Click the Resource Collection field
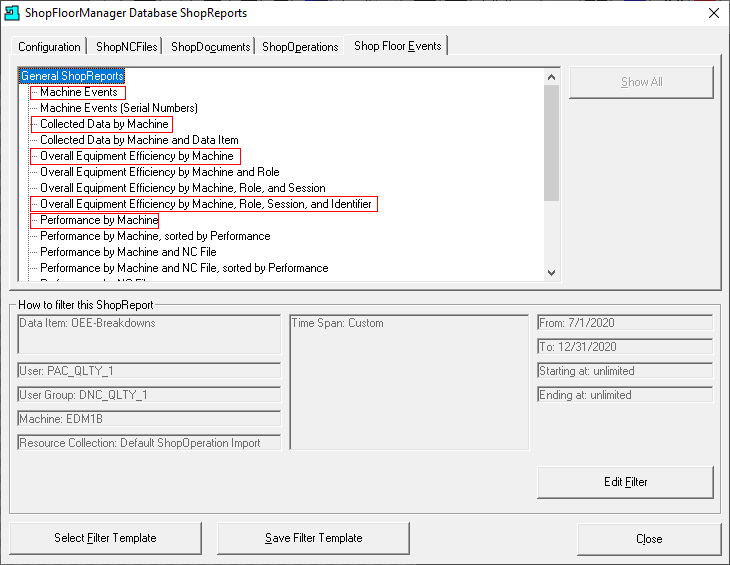730x565 pixels. pyautogui.click(x=149, y=443)
